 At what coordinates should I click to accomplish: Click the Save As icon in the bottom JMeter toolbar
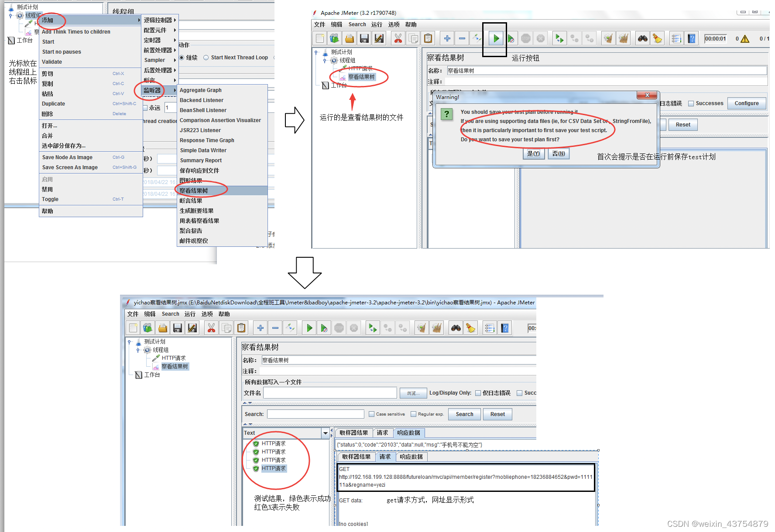[192, 328]
